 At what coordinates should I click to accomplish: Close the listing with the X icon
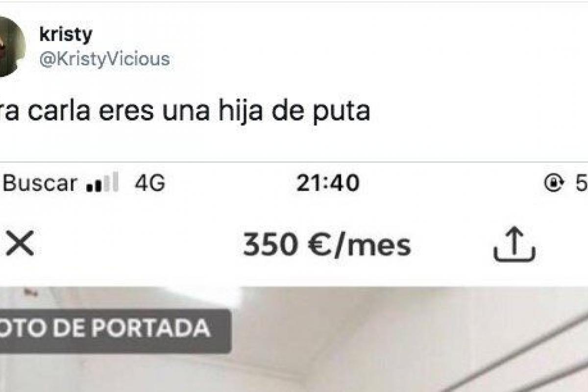[x=20, y=245]
